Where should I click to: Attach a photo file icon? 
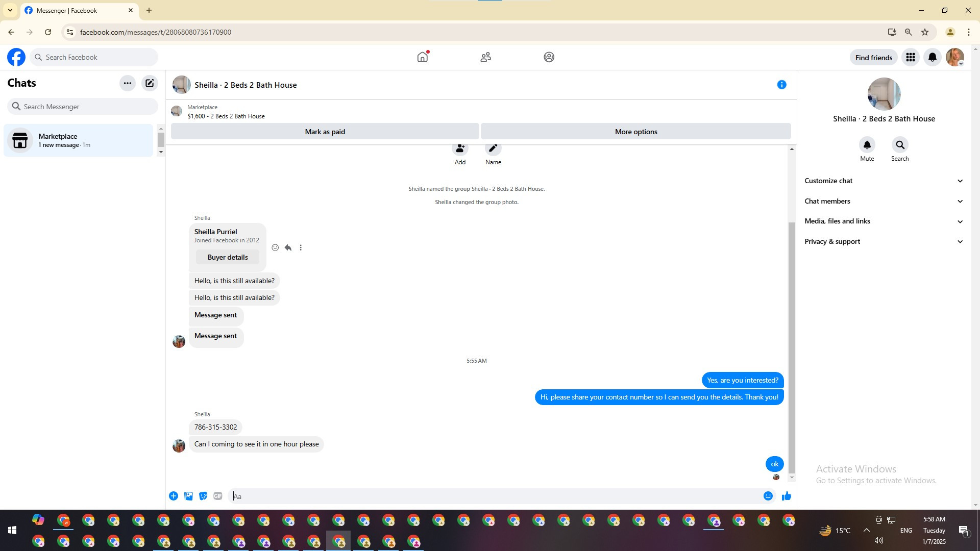[x=188, y=496]
